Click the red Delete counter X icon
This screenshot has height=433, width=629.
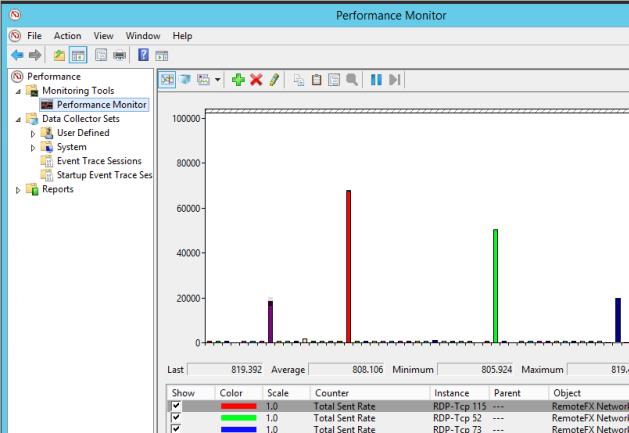256,79
